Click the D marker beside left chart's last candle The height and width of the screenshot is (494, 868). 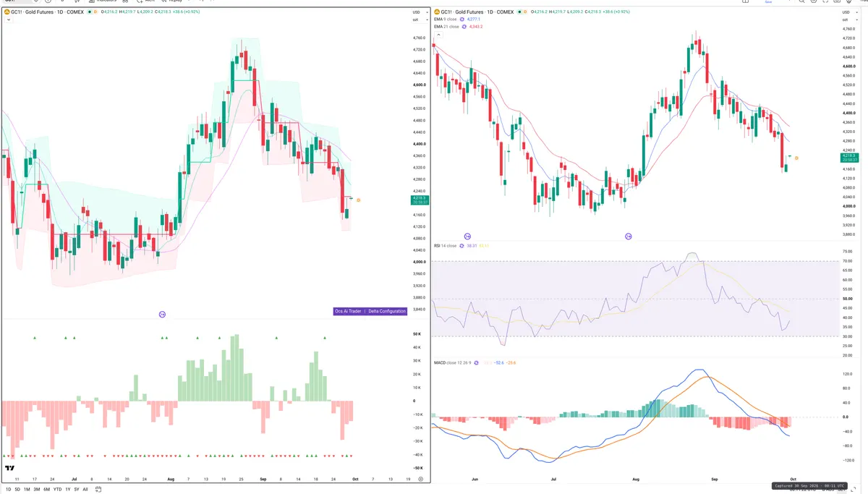tap(358, 200)
